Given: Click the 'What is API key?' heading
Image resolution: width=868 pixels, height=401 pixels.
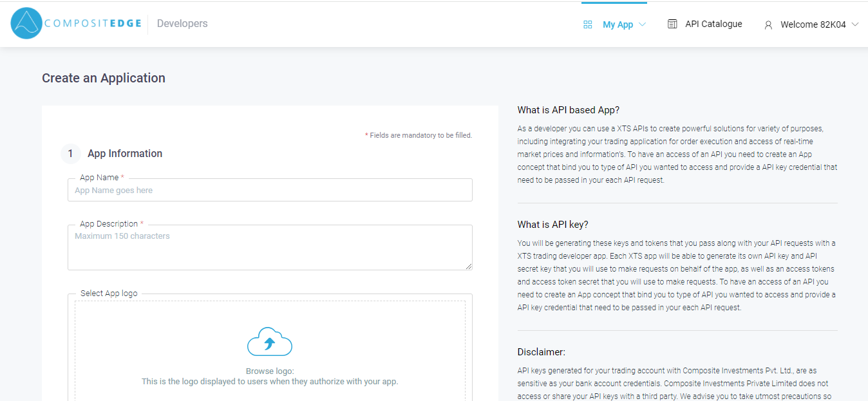Looking at the screenshot, I should 552,225.
